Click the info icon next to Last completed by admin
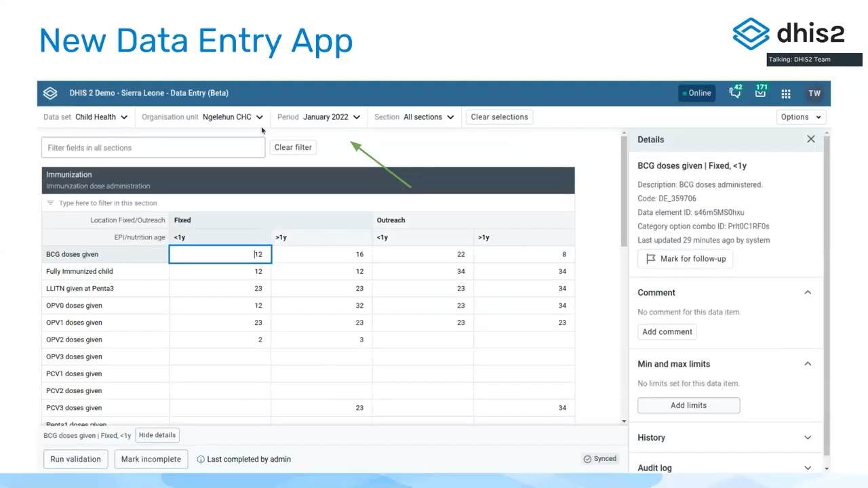868x488 pixels. (201, 459)
